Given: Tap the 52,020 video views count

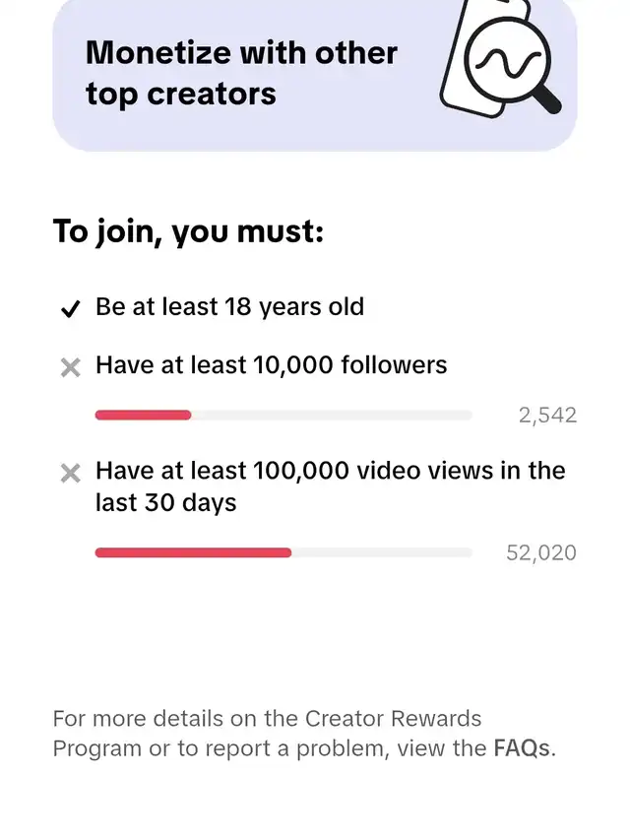Looking at the screenshot, I should coord(540,553).
